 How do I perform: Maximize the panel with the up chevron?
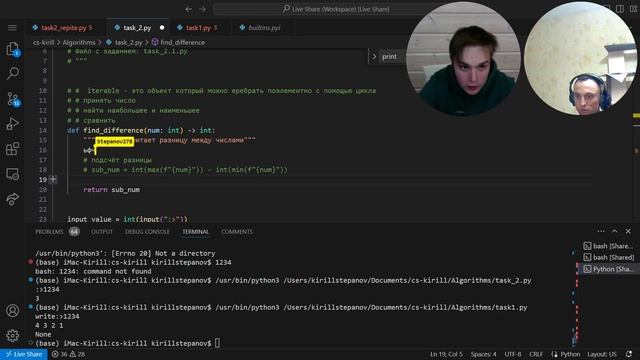pos(615,231)
